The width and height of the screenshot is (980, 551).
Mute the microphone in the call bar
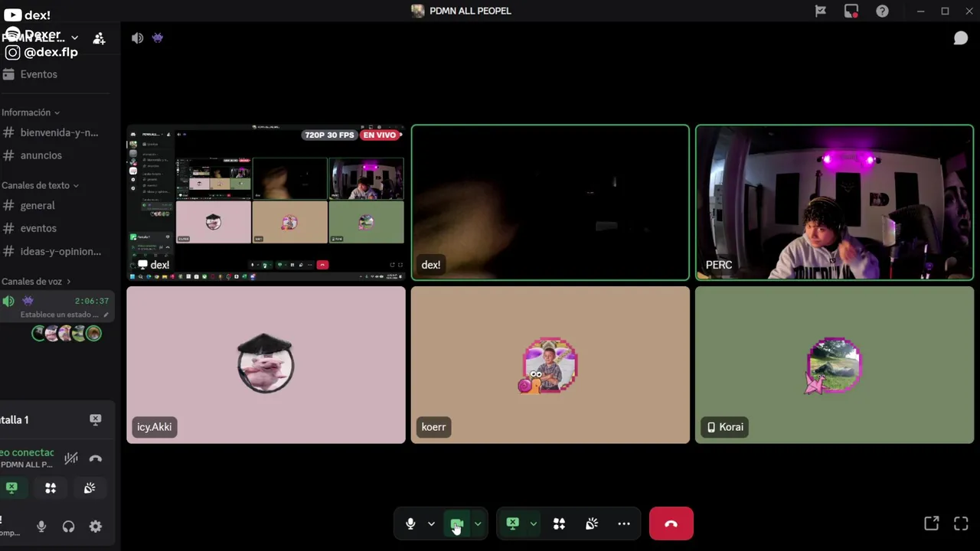click(410, 524)
